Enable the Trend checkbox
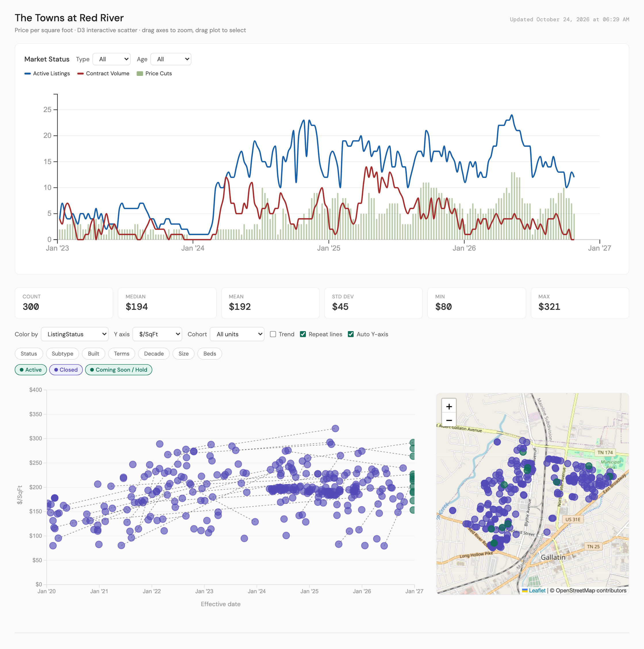The image size is (644, 649). click(273, 334)
